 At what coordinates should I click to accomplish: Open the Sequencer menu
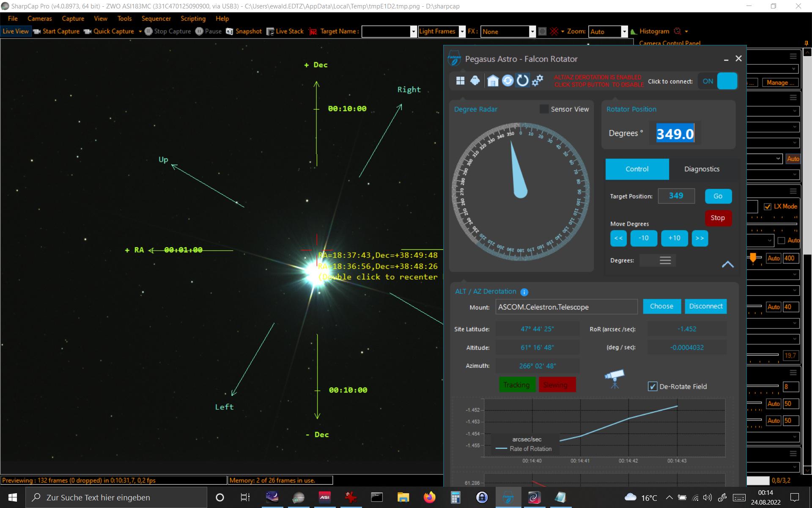click(x=156, y=19)
